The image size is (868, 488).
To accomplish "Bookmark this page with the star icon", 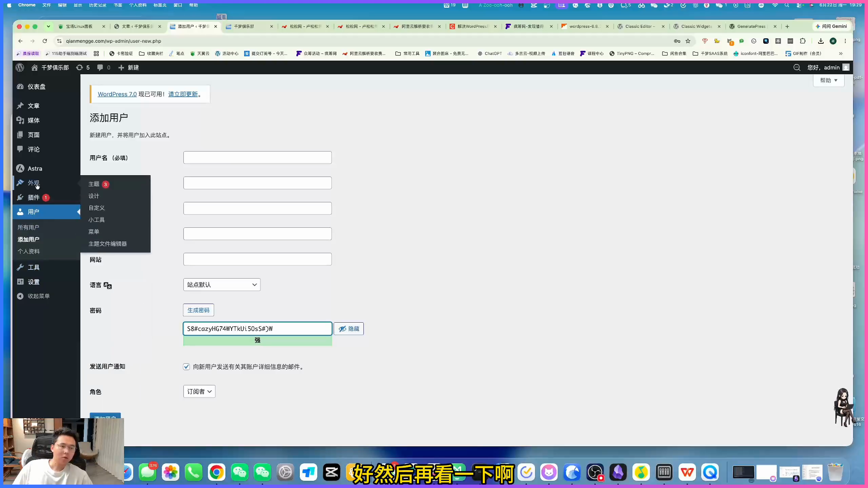I will [688, 41].
